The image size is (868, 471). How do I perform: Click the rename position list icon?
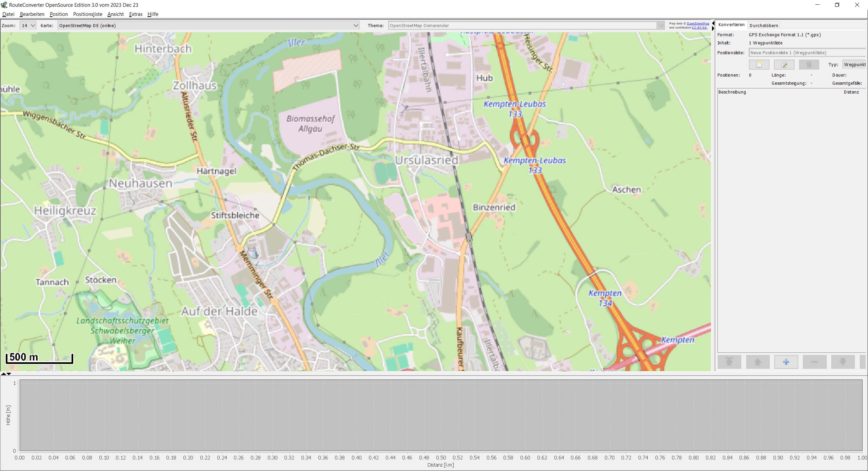point(784,64)
